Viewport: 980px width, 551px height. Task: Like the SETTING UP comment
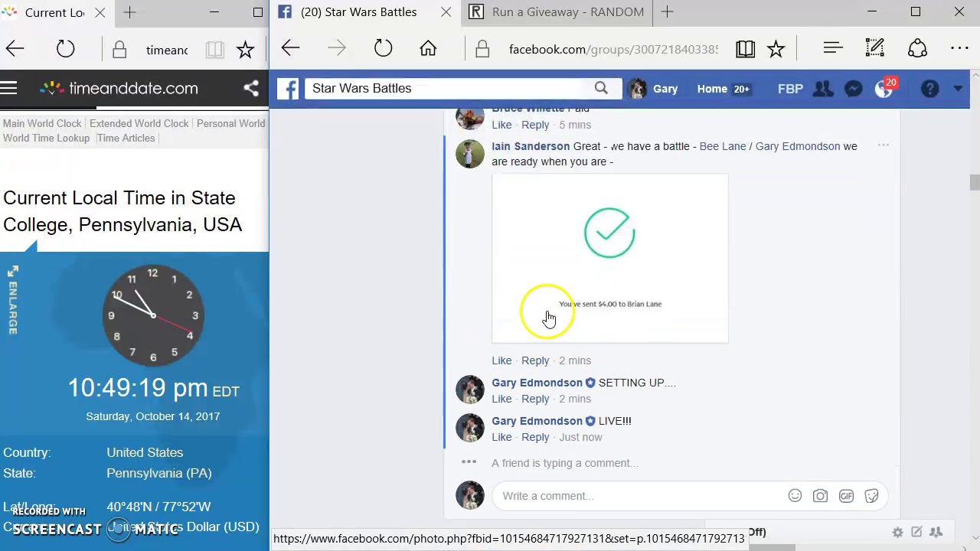(x=501, y=399)
